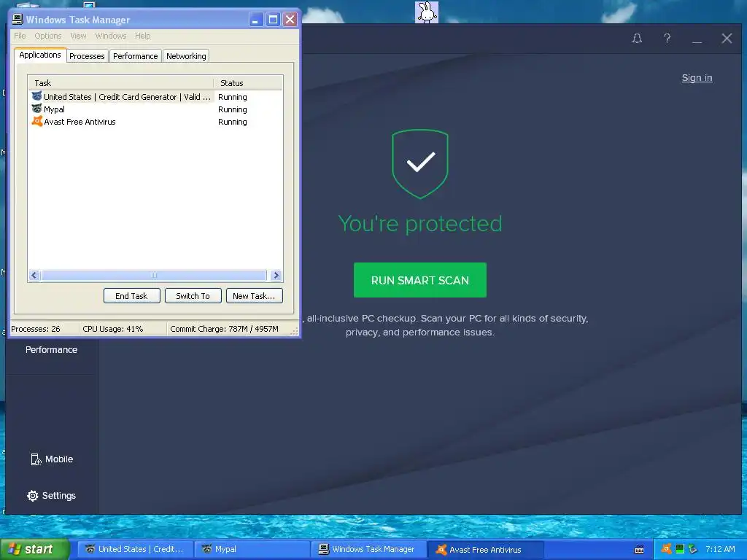Open Avast Settings in the sidebar
Screen dimensions: 747x560
pyautogui.click(x=52, y=496)
